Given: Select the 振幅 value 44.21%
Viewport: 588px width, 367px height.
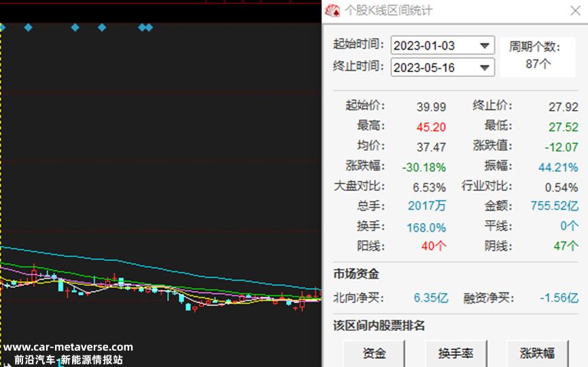Looking at the screenshot, I should 558,167.
